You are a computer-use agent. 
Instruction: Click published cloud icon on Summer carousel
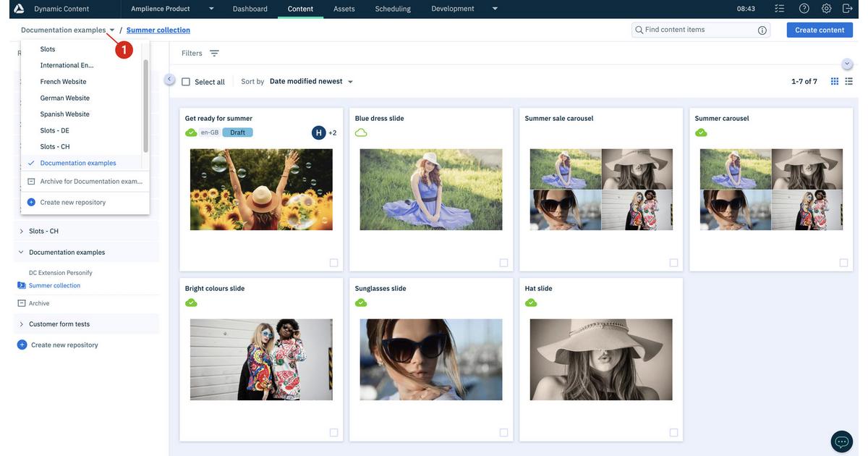pos(701,132)
